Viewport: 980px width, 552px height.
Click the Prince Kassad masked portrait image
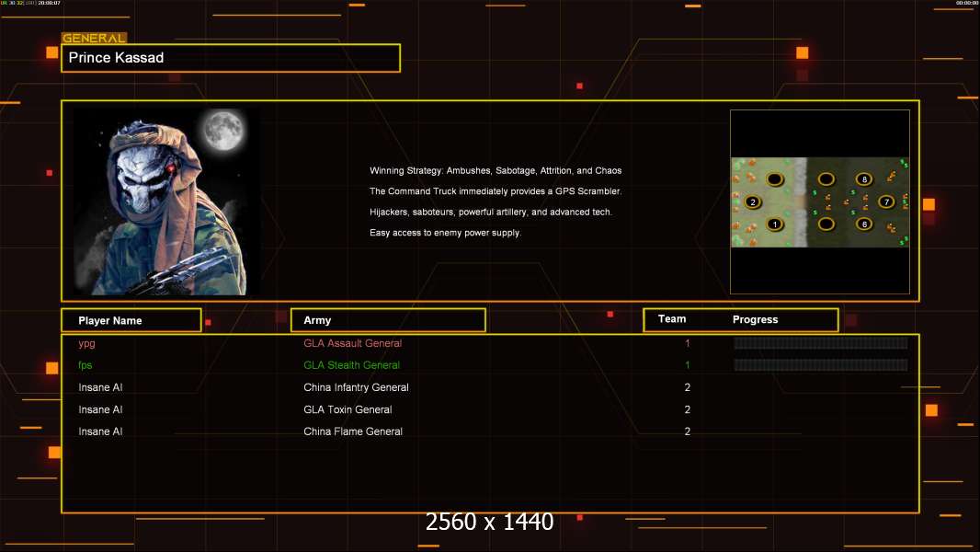click(x=166, y=201)
